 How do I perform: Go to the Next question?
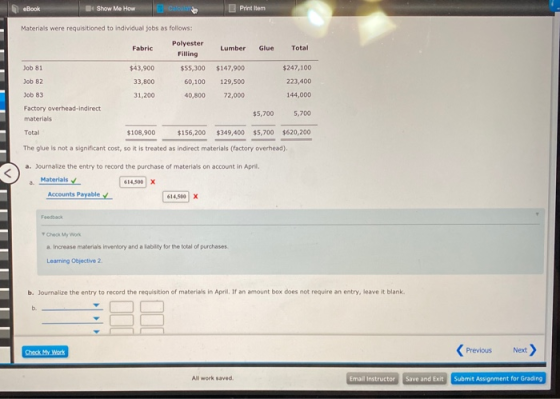pos(525,350)
